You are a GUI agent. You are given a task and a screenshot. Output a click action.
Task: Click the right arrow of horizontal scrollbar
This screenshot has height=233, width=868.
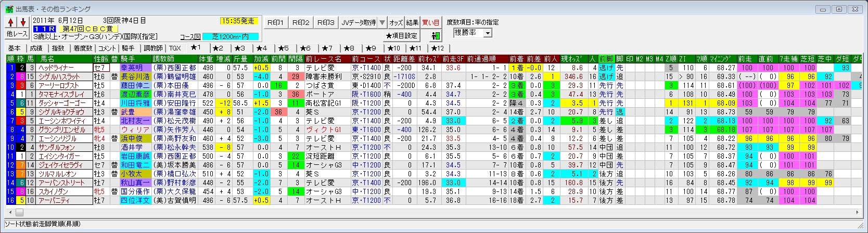(x=859, y=212)
